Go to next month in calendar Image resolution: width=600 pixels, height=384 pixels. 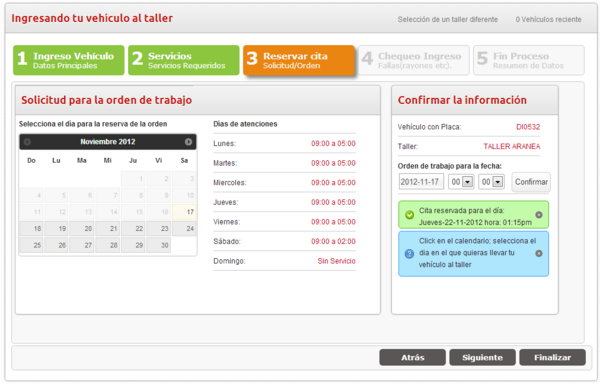(188, 142)
